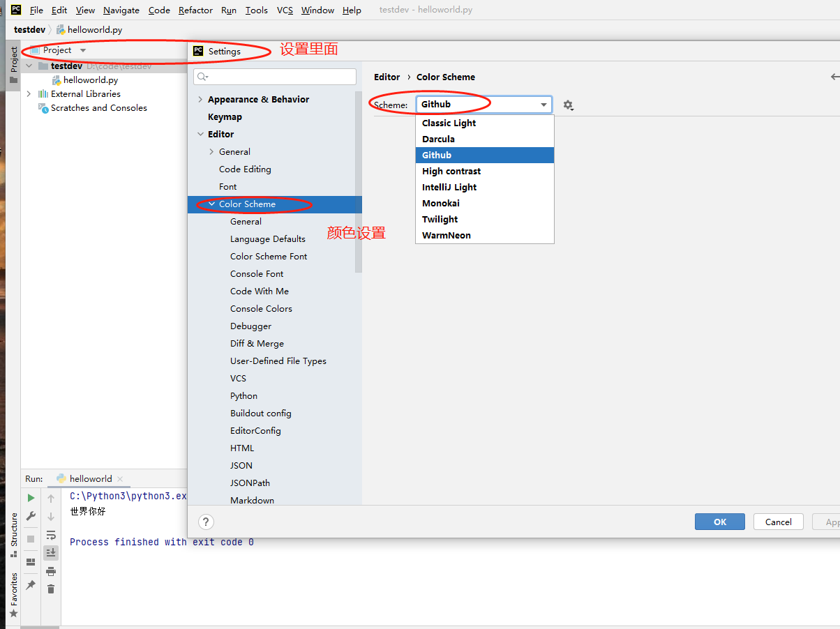Open run configuration via the wrench icon
This screenshot has width=840, height=629.
click(31, 516)
